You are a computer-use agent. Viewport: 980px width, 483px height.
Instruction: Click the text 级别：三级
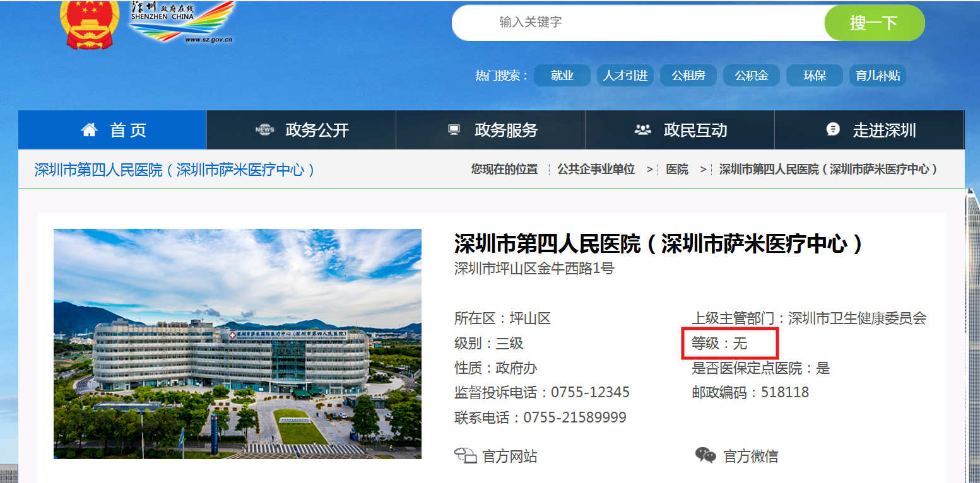(x=488, y=344)
